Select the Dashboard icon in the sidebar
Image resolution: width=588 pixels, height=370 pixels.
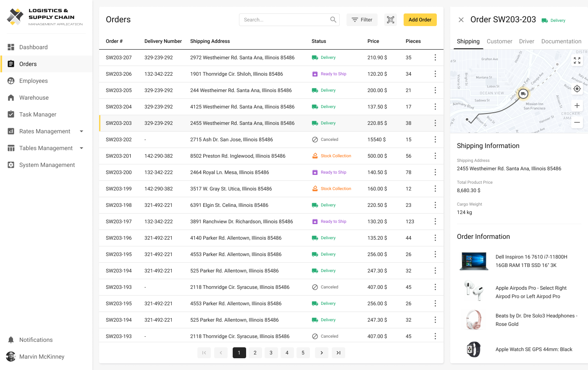click(11, 47)
